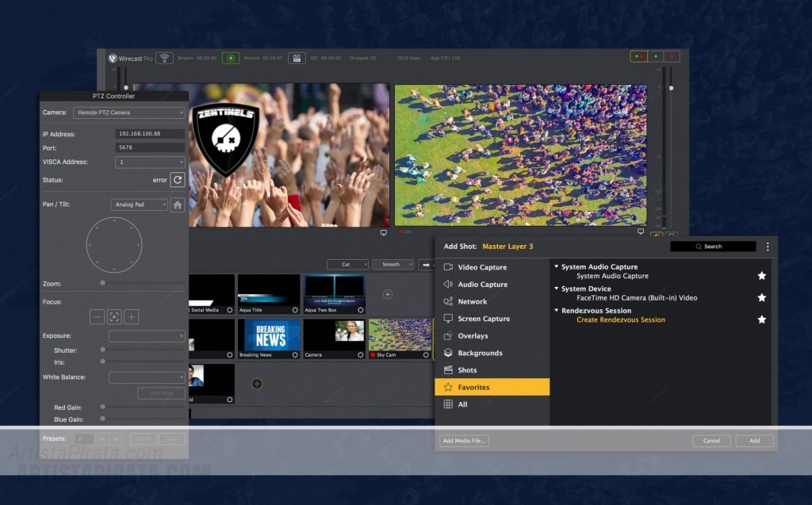Viewport: 812px width, 505px height.
Task: Click the Iris slider handle
Action: pyautogui.click(x=102, y=362)
